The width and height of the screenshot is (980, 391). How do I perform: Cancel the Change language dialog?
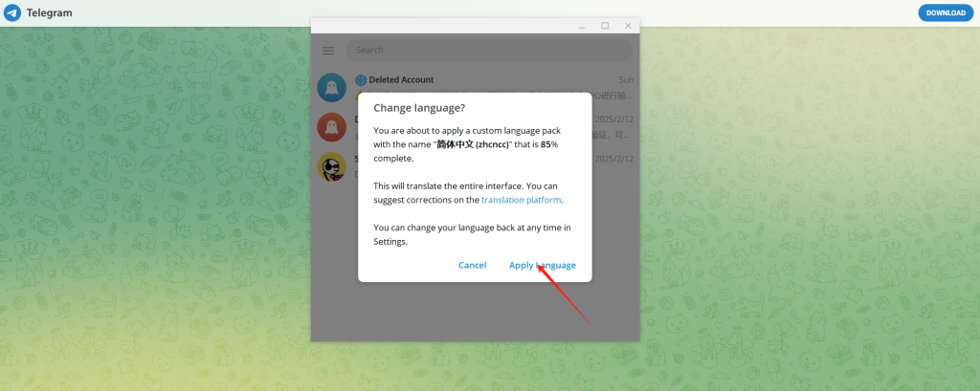click(x=473, y=265)
